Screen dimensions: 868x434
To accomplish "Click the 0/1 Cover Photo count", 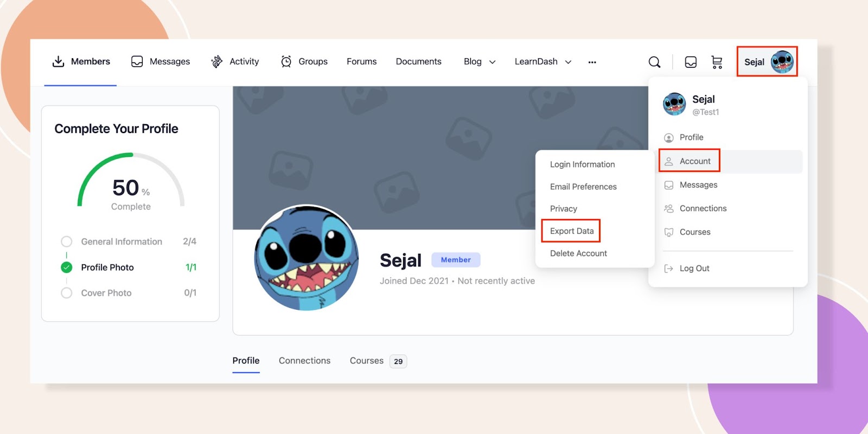I will (190, 293).
